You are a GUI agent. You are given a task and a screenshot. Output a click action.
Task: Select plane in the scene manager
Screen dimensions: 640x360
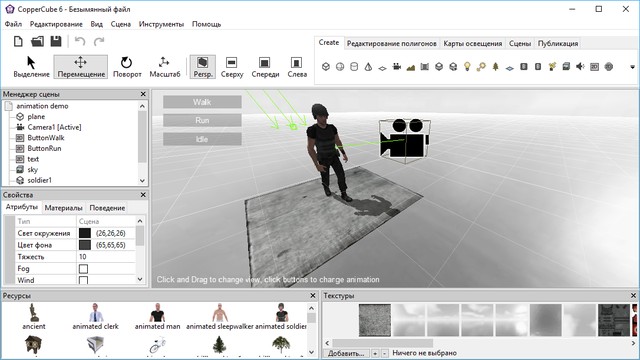pos(36,116)
